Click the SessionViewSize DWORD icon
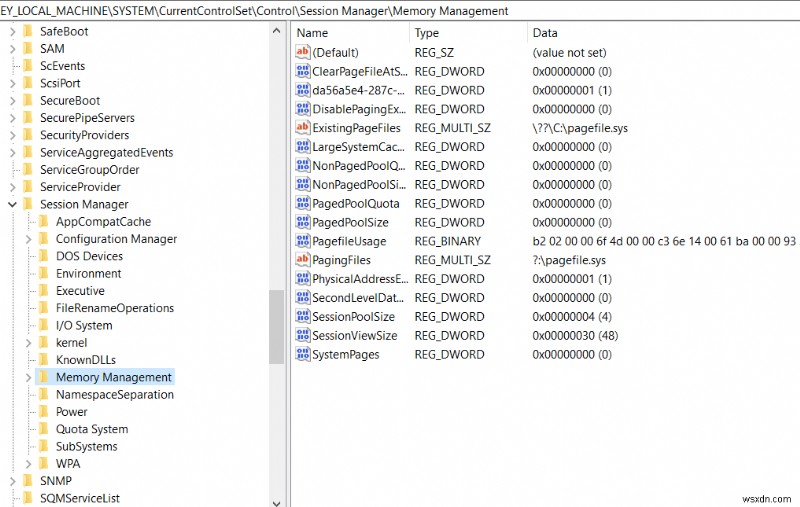Viewport: 800px width, 507px height. click(x=303, y=335)
